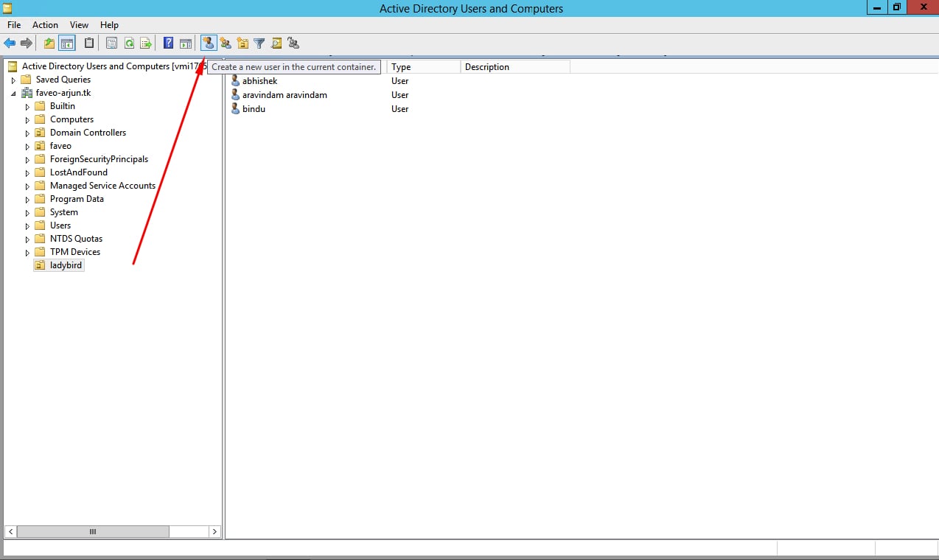Open the filter options funnel icon
The height and width of the screenshot is (560, 939).
259,43
